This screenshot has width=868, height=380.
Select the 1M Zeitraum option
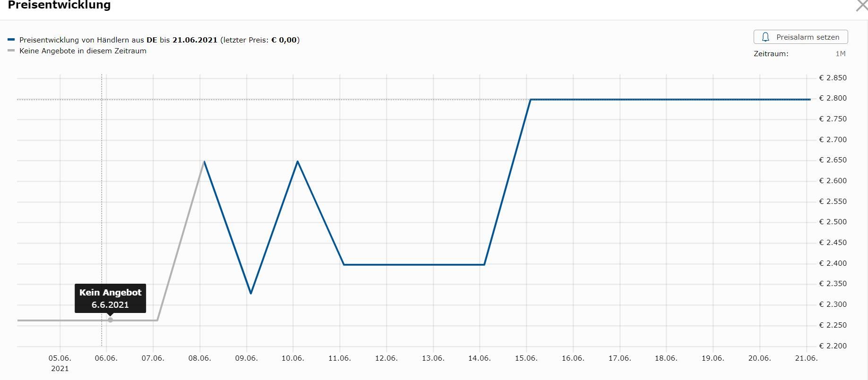coord(840,54)
